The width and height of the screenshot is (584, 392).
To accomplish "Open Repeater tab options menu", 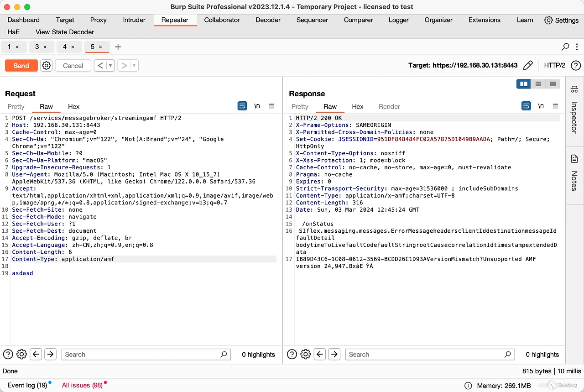I will 577,47.
